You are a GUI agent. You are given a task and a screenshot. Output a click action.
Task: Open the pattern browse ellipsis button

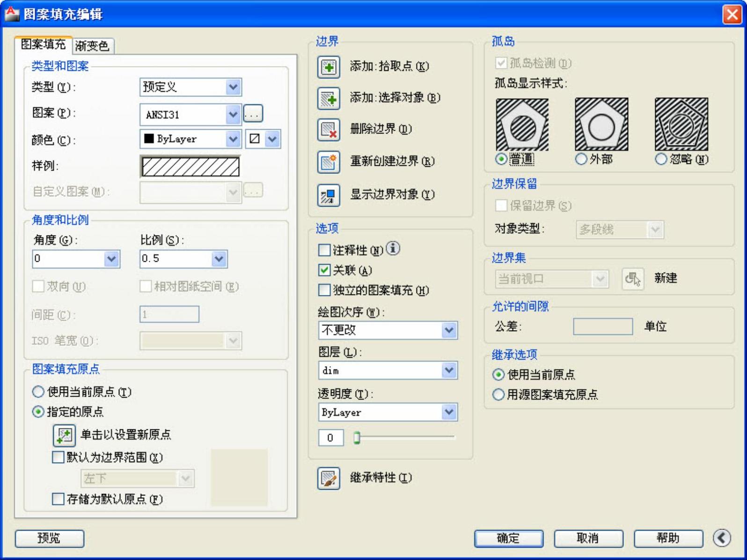253,114
